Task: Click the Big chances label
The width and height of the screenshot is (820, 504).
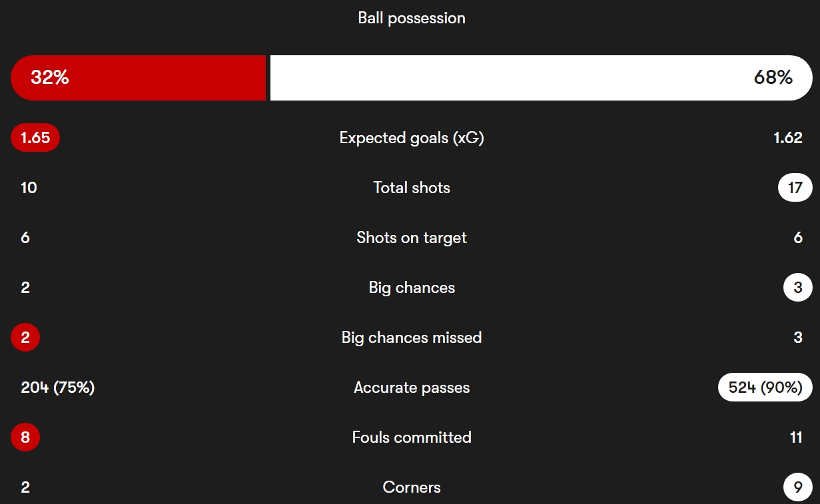Action: pos(412,288)
